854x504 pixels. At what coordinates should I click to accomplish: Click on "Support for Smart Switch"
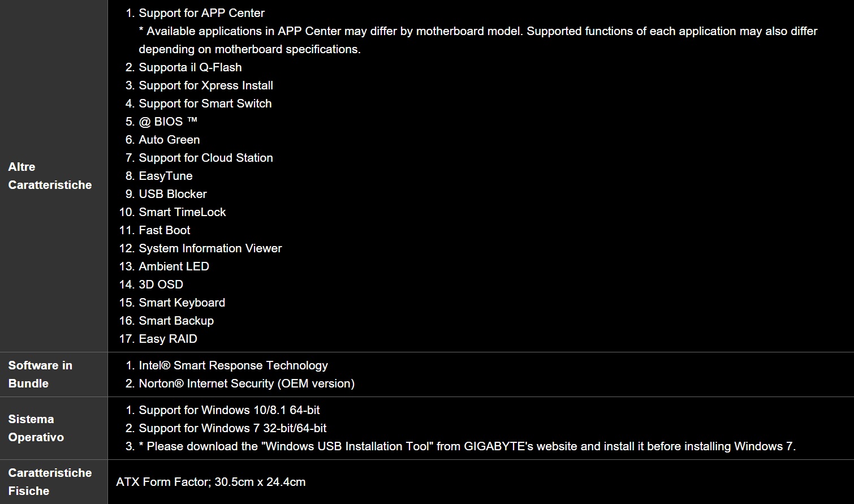coord(205,104)
